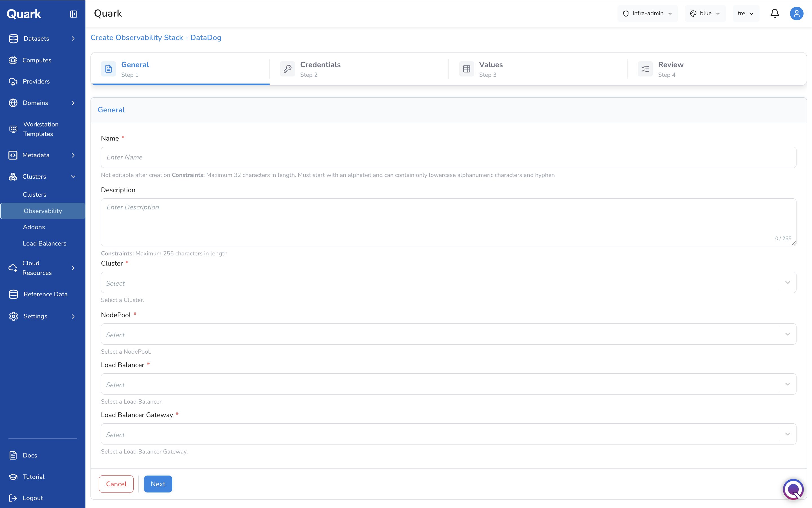
Task: Click the Review step checklist icon
Action: (645, 69)
